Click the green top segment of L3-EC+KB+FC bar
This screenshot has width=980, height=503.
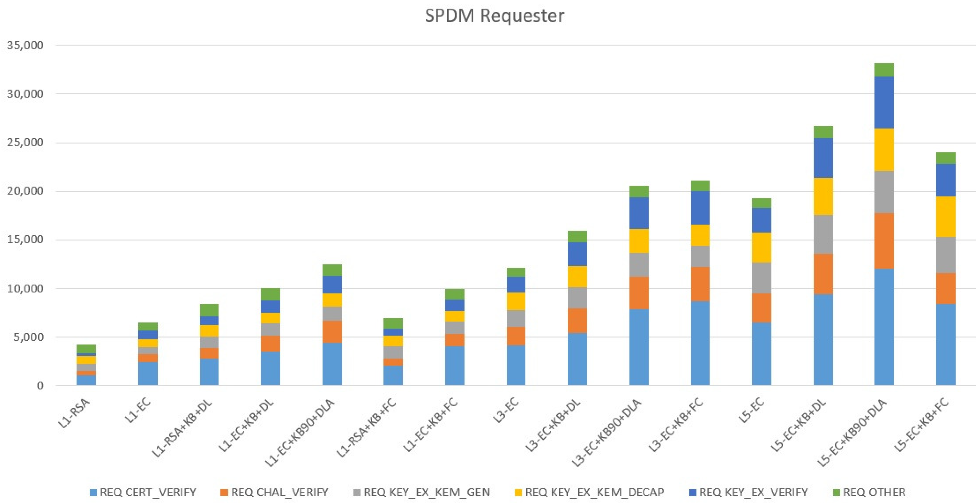coord(700,186)
